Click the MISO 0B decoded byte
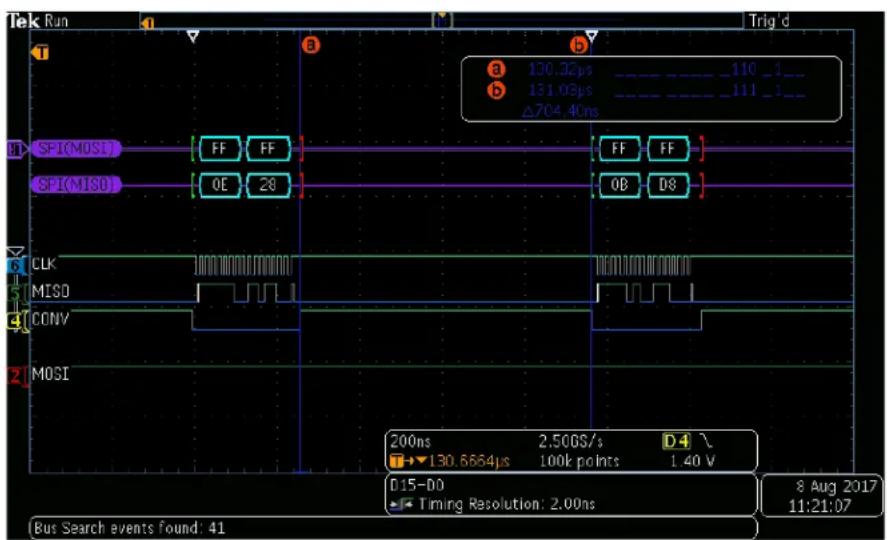This screenshot has width=887, height=540. tap(619, 185)
